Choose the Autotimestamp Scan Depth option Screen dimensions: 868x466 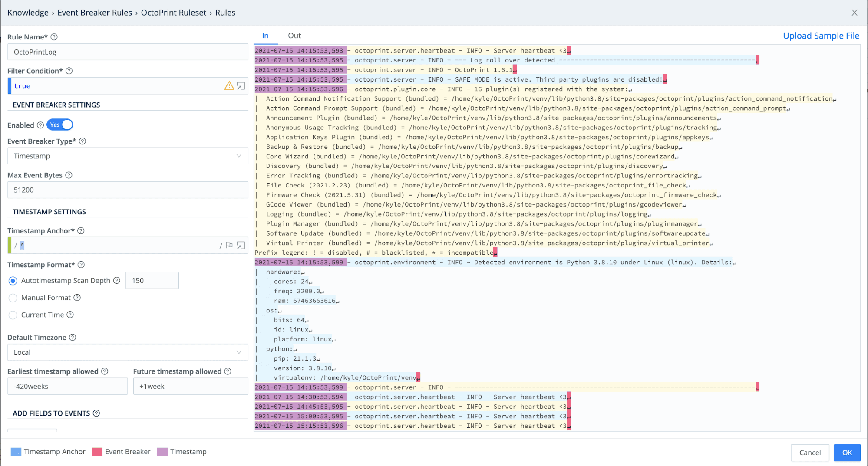13,281
